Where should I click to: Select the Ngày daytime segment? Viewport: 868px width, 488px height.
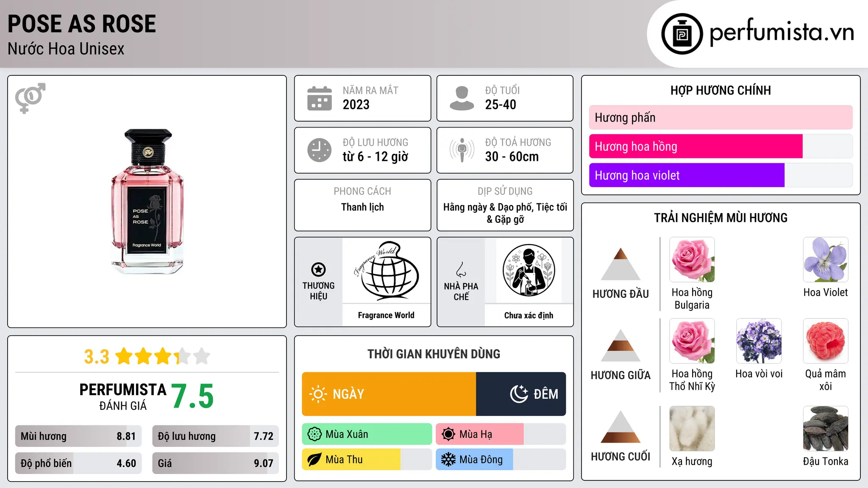(389, 394)
